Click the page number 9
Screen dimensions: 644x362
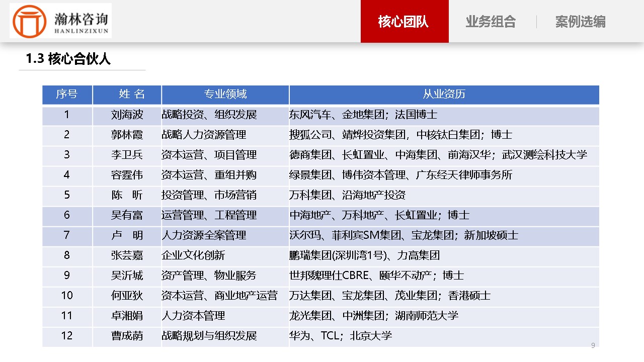(x=593, y=345)
